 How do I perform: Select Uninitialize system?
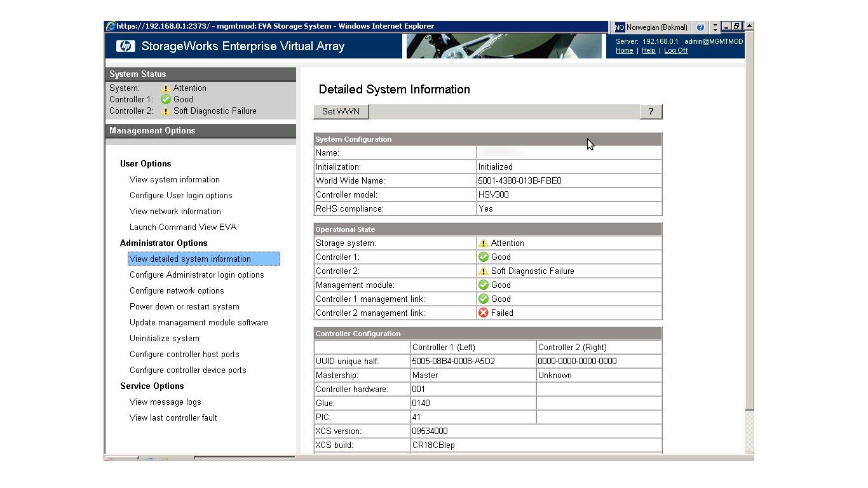pos(165,338)
